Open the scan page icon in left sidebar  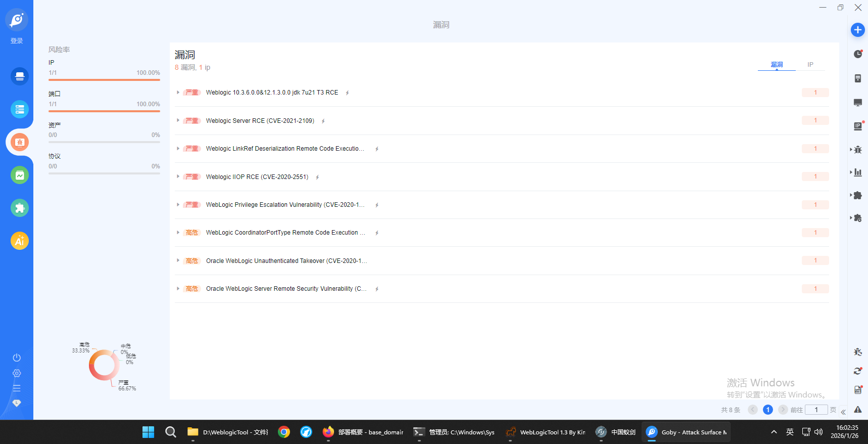tap(20, 76)
